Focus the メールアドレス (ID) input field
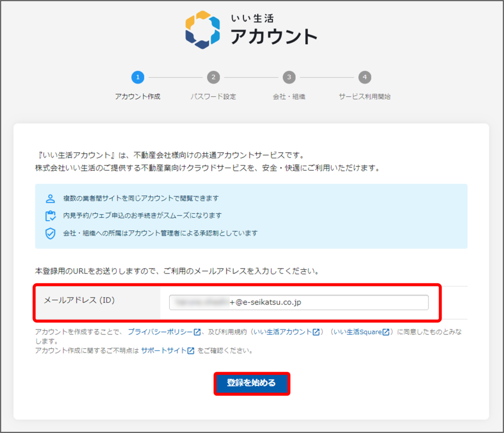The height and width of the screenshot is (433, 504). coord(298,302)
